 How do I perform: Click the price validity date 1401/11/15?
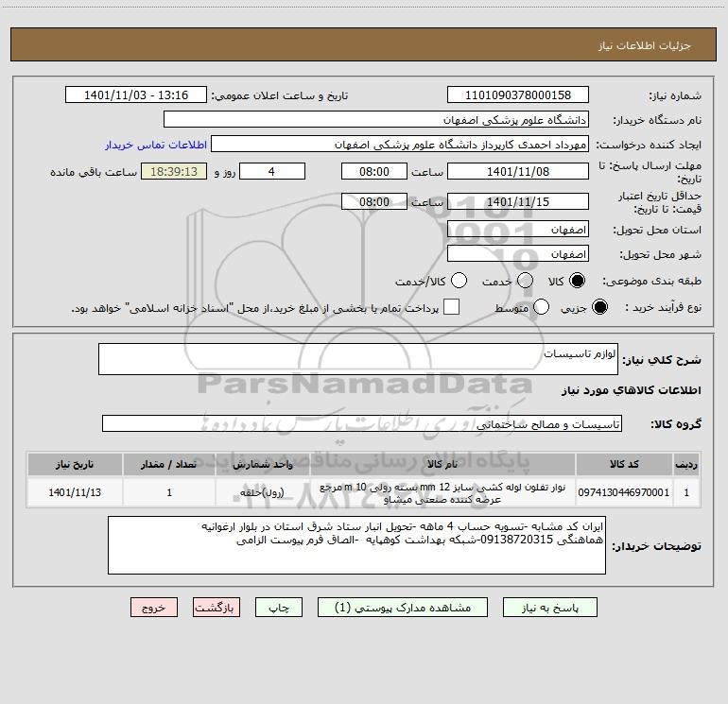click(518, 202)
